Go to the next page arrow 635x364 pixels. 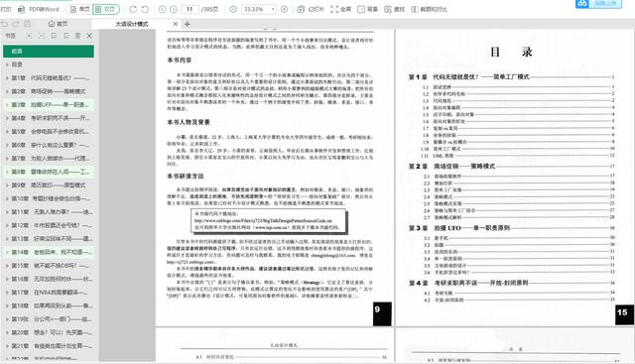tap(174, 9)
